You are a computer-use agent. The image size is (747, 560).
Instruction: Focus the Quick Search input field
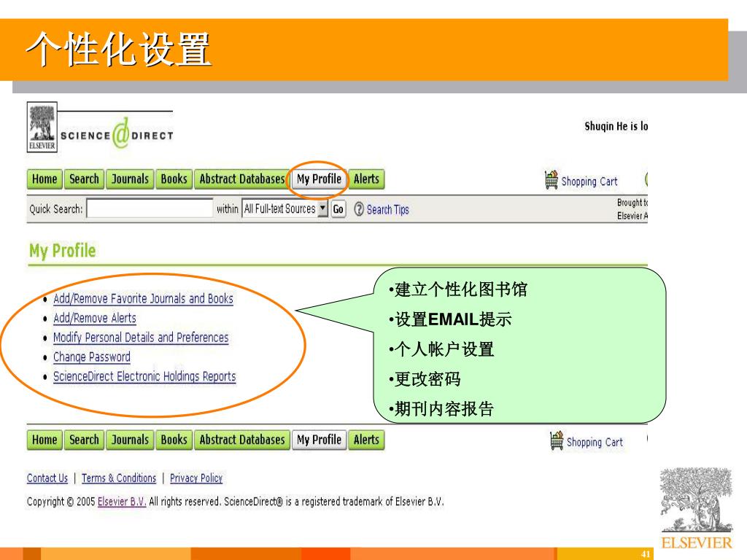pos(150,209)
